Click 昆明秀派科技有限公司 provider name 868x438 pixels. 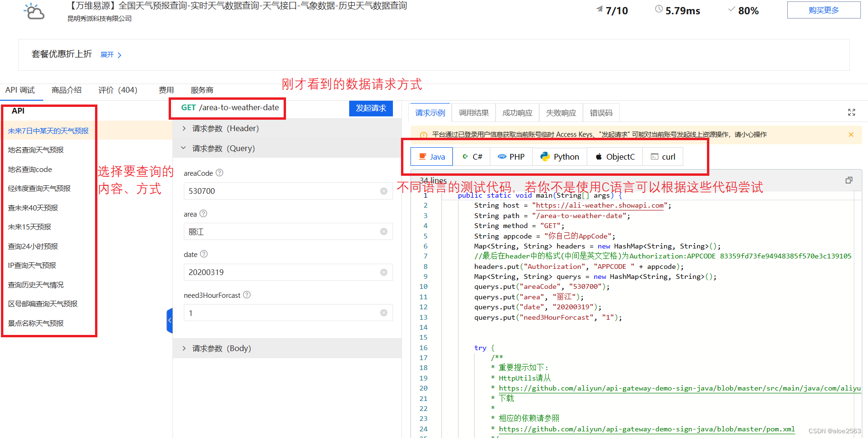pos(99,19)
